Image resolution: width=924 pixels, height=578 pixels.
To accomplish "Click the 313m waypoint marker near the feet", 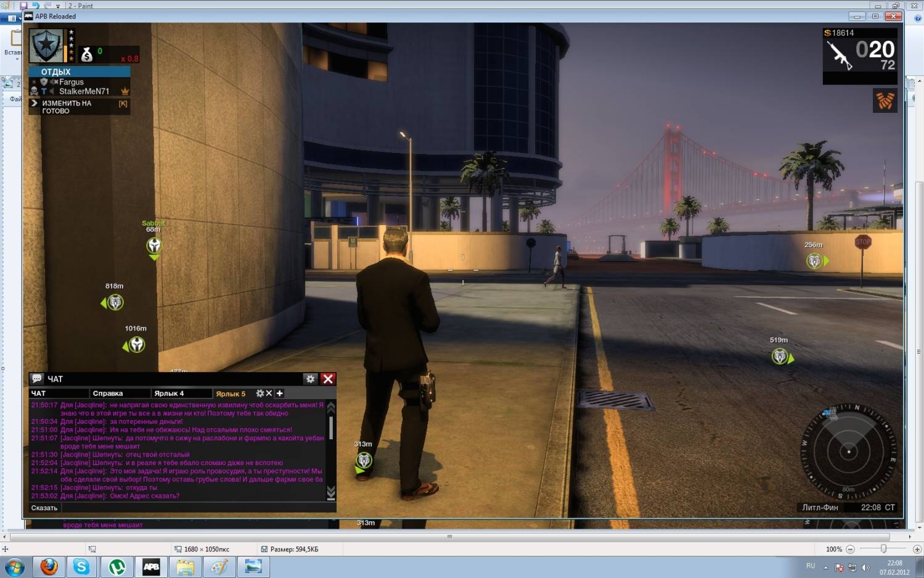I will tap(364, 461).
